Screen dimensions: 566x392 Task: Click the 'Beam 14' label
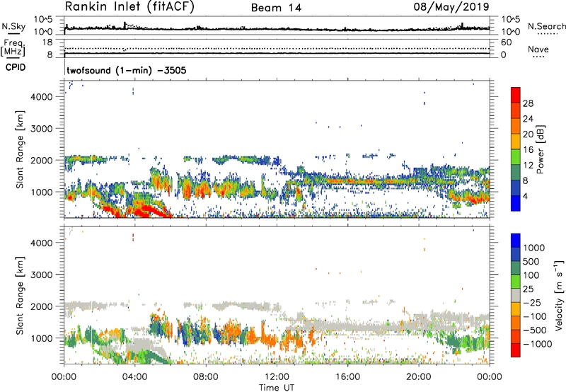276,8
